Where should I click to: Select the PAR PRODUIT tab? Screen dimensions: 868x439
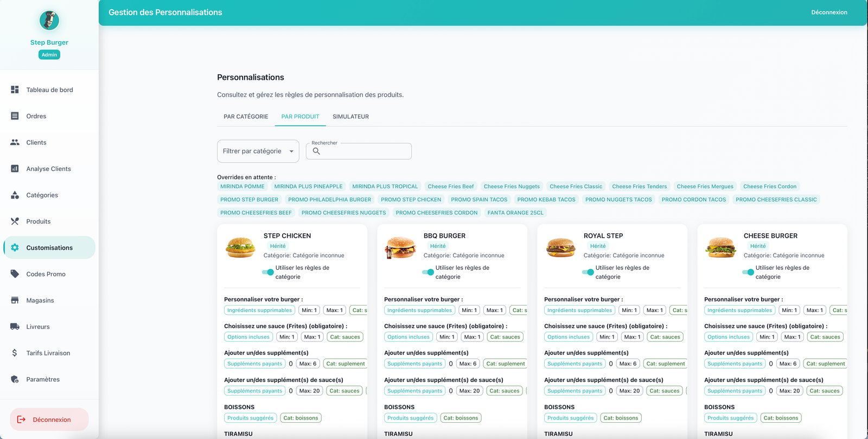(x=301, y=117)
